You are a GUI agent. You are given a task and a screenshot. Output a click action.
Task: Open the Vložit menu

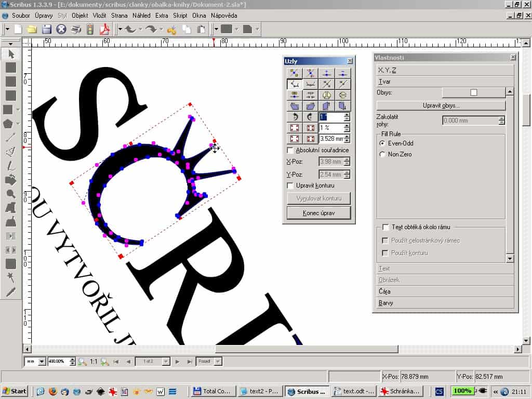point(99,16)
